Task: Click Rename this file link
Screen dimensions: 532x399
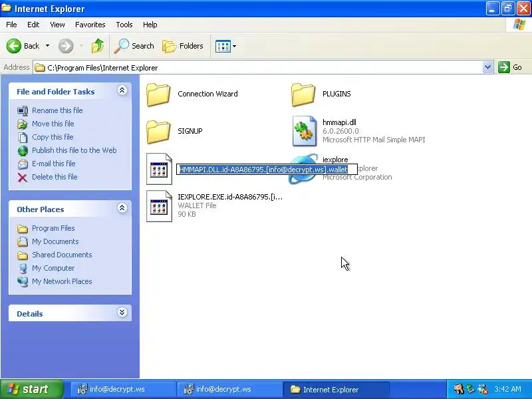Action: tap(57, 110)
